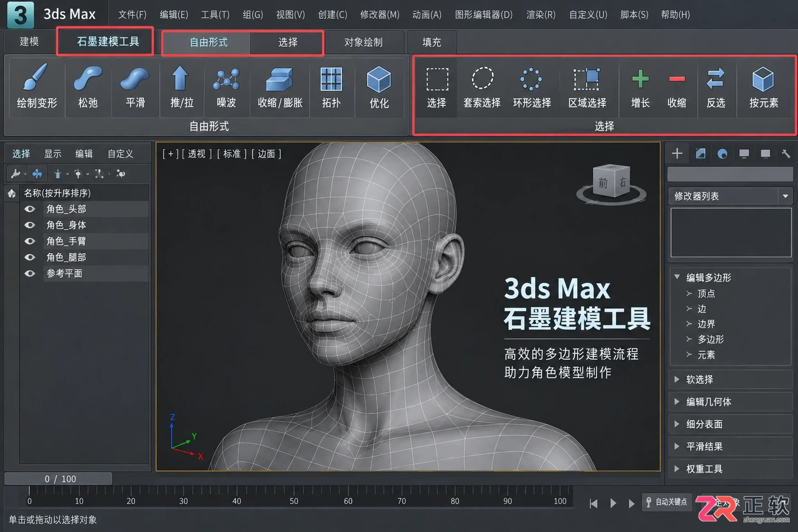The height and width of the screenshot is (532, 798).
Task: Switch to the 对象绘制 ribbon tab
Action: point(363,42)
